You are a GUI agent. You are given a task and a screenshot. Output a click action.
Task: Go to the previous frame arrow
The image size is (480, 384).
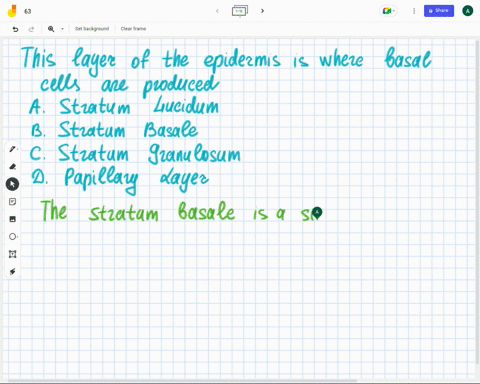217,11
